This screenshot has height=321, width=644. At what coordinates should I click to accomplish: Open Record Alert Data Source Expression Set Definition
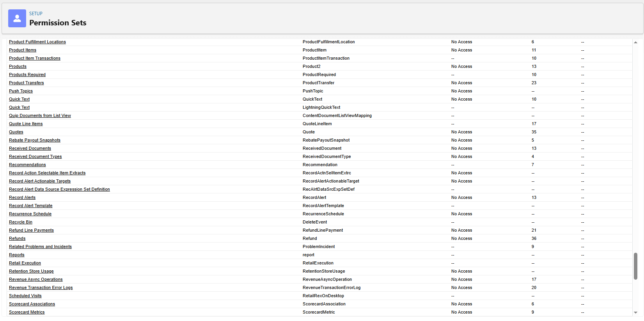click(59, 189)
